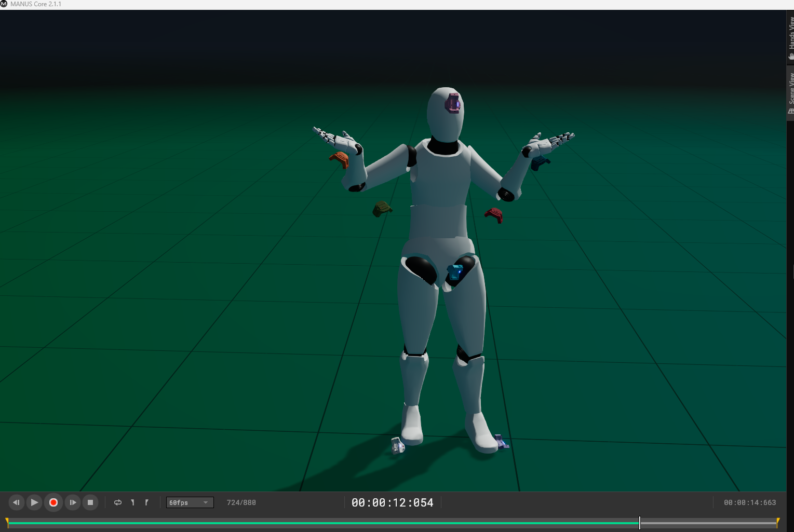The height and width of the screenshot is (532, 794).
Task: Set the trim end marker icon
Action: [x=147, y=502]
